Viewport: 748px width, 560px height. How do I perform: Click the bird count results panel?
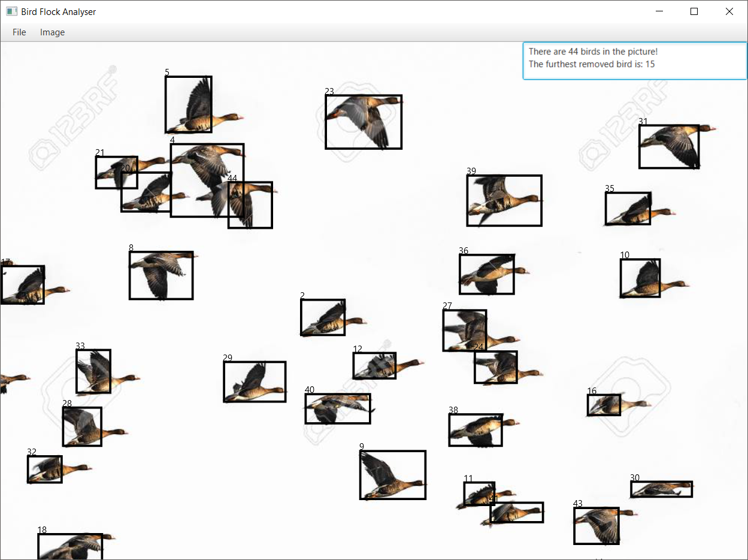[634, 60]
